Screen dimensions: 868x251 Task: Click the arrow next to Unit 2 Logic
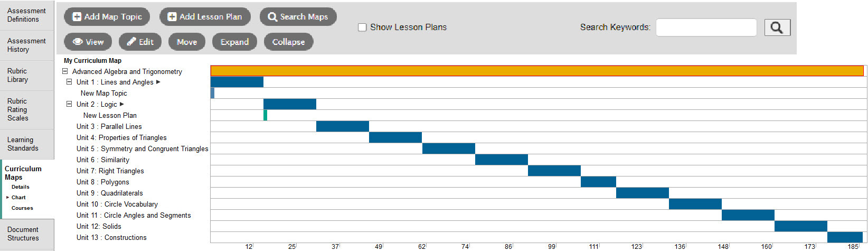point(122,104)
